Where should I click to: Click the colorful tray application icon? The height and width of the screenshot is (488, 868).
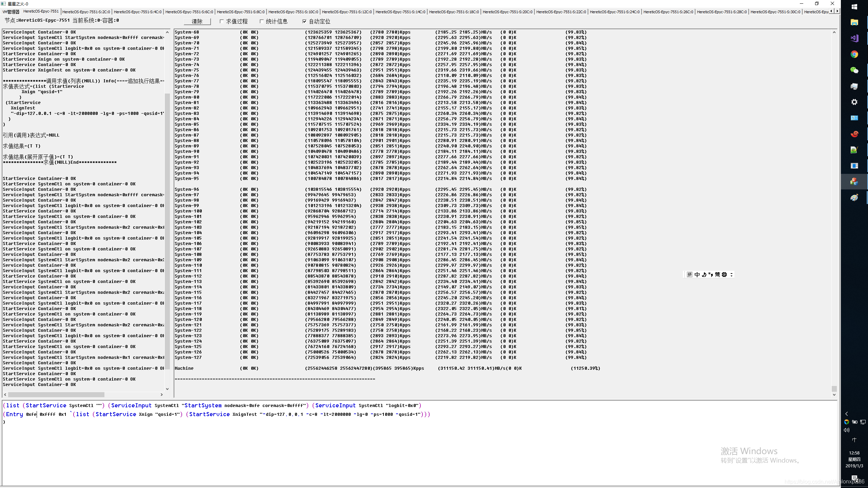[x=847, y=422]
